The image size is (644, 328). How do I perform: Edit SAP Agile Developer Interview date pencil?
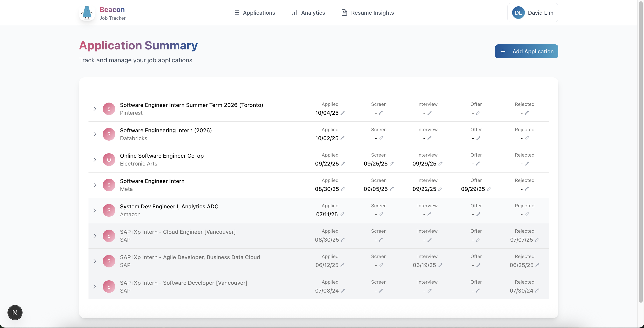tap(440, 265)
